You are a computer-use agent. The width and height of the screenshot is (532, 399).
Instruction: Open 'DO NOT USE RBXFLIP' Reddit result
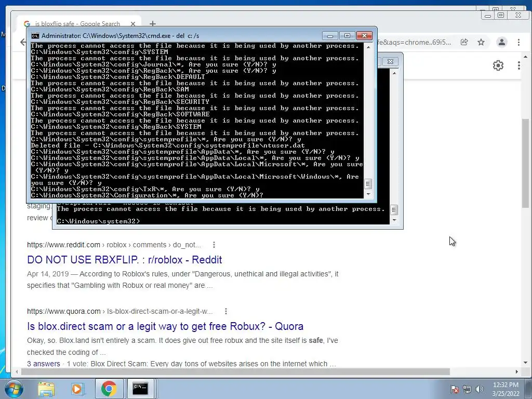(125, 260)
